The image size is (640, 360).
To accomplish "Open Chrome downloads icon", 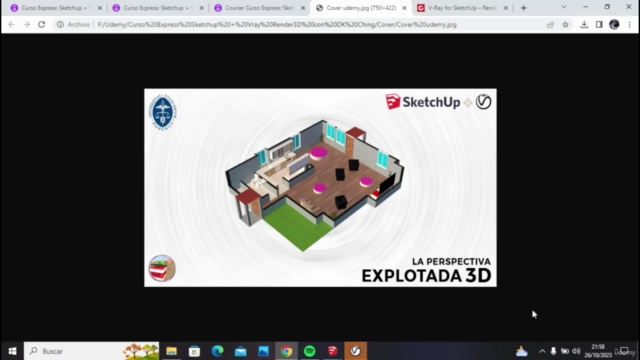I will 584,24.
